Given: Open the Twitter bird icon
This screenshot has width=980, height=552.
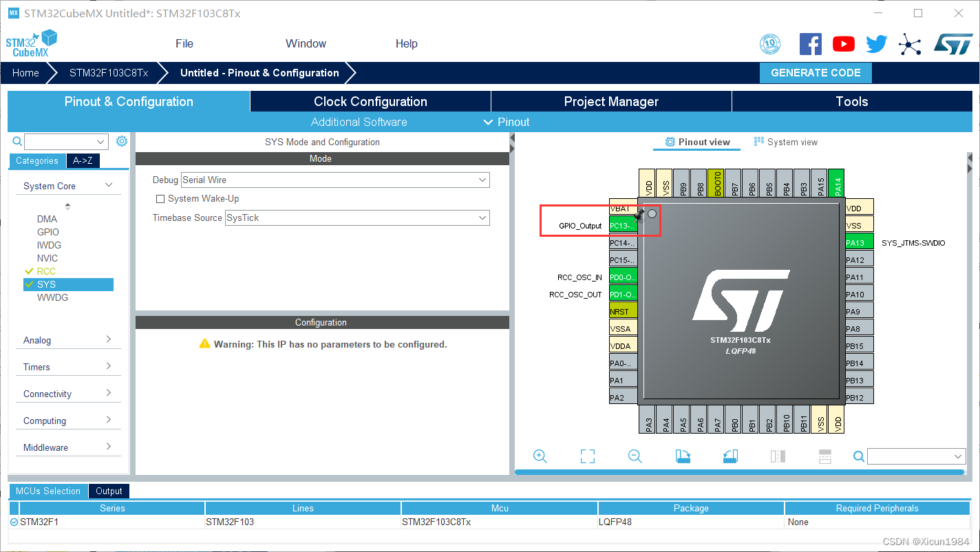Looking at the screenshot, I should (877, 44).
